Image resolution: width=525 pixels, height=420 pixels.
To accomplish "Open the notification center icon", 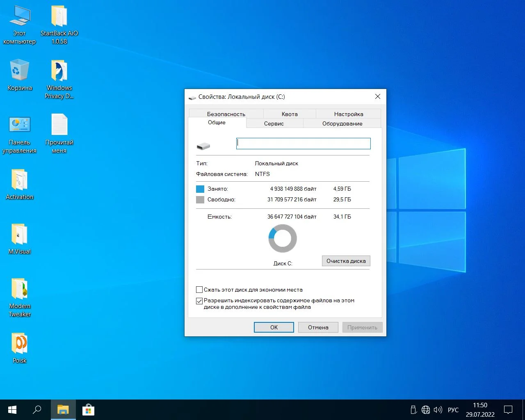I will [x=508, y=410].
